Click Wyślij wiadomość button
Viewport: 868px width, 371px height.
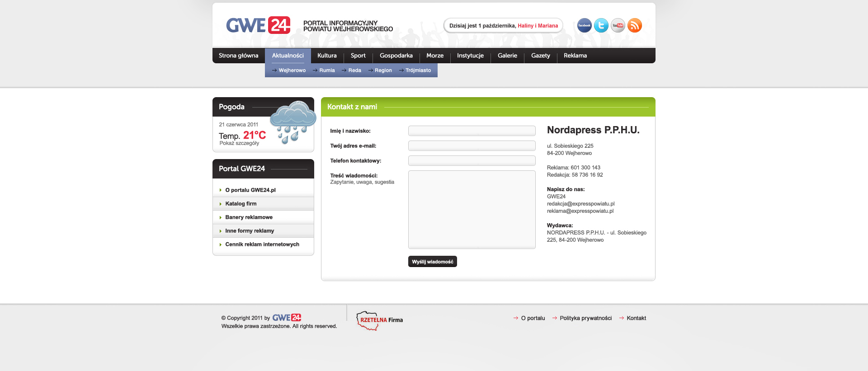432,262
